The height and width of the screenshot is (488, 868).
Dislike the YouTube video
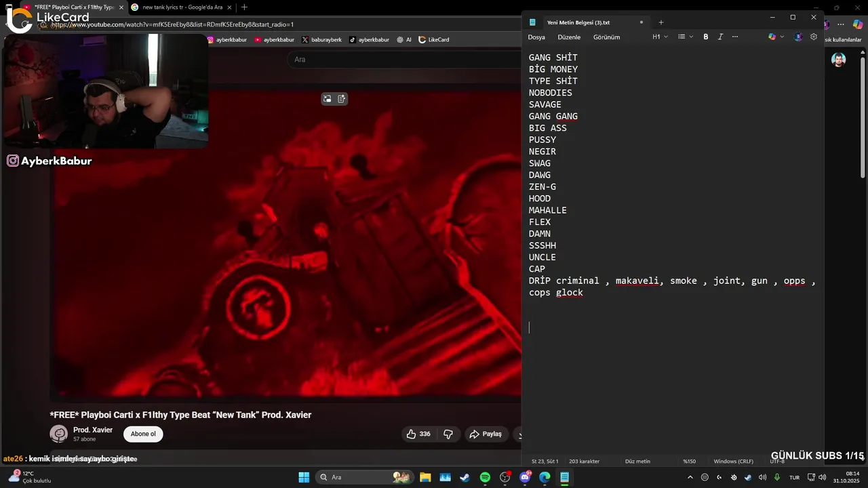coord(448,434)
